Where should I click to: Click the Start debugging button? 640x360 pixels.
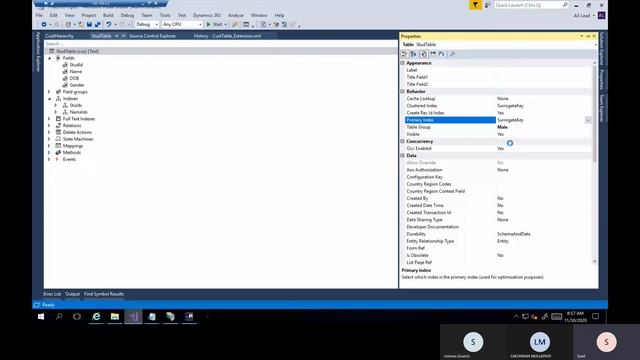pos(216,24)
